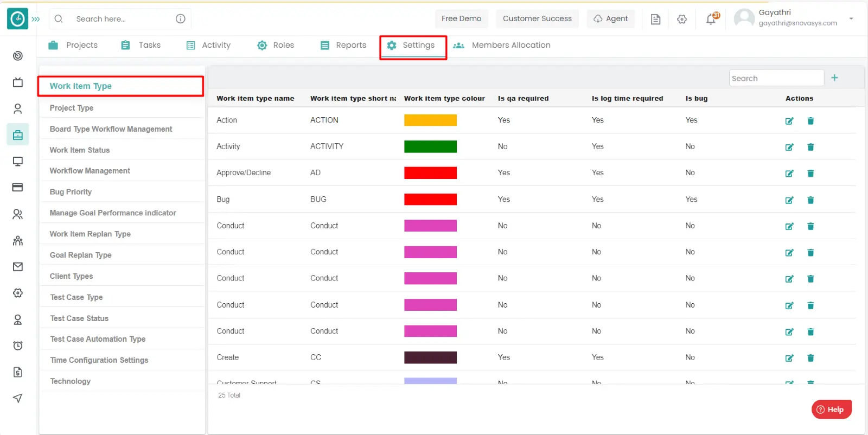Click the dark maroon colour swatch for Create
Viewport: 868px width, 435px height.
430,357
